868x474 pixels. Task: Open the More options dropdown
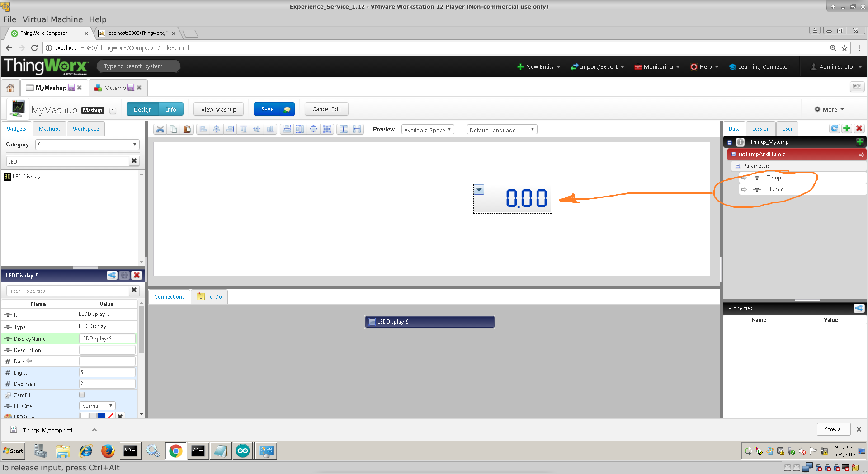pyautogui.click(x=830, y=109)
